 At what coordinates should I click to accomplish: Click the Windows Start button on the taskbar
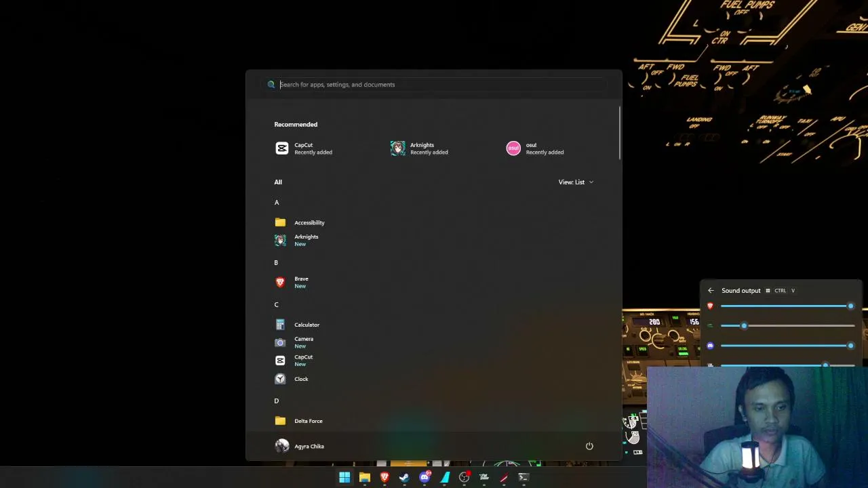(344, 477)
